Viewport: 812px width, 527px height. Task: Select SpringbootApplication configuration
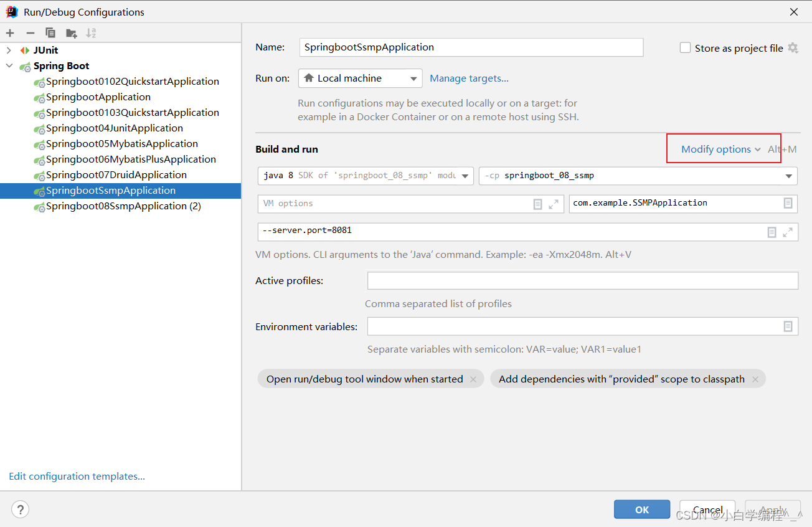click(x=98, y=97)
